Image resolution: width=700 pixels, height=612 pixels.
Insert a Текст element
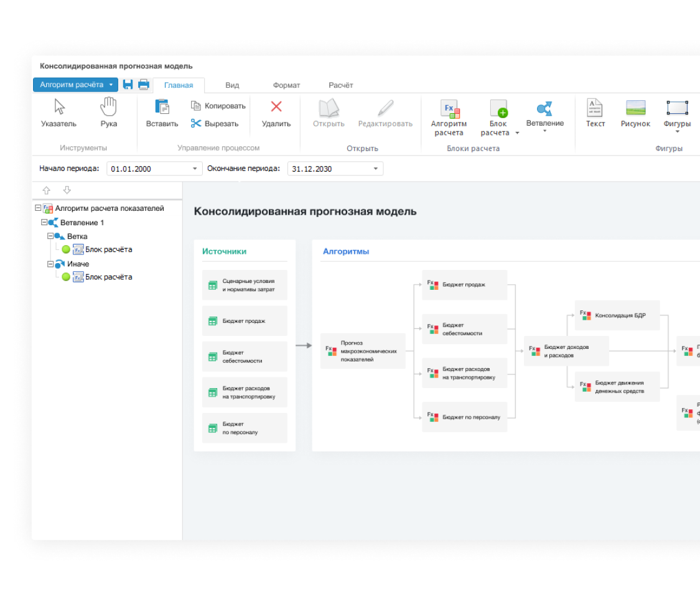coord(595,113)
